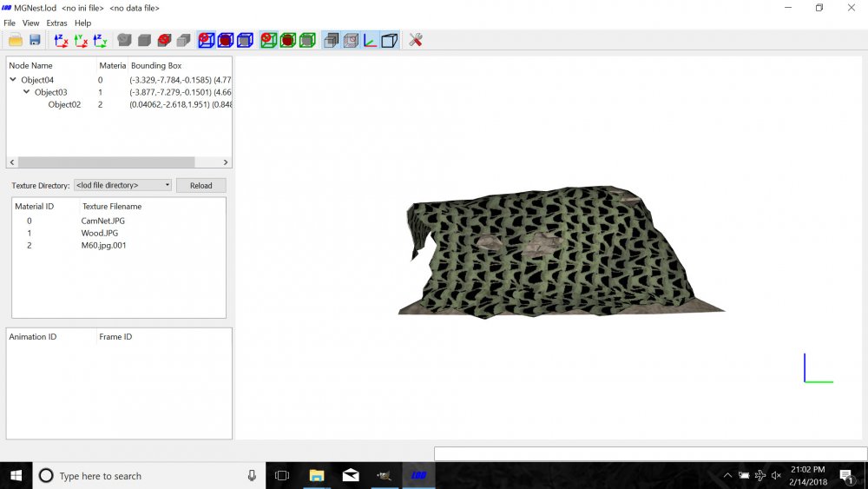Click the node list horizontal scrollbar right arrow
The image size is (868, 489).
click(226, 162)
